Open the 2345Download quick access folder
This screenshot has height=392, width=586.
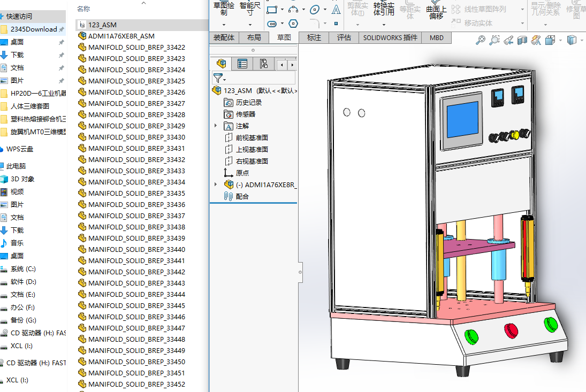tap(33, 29)
